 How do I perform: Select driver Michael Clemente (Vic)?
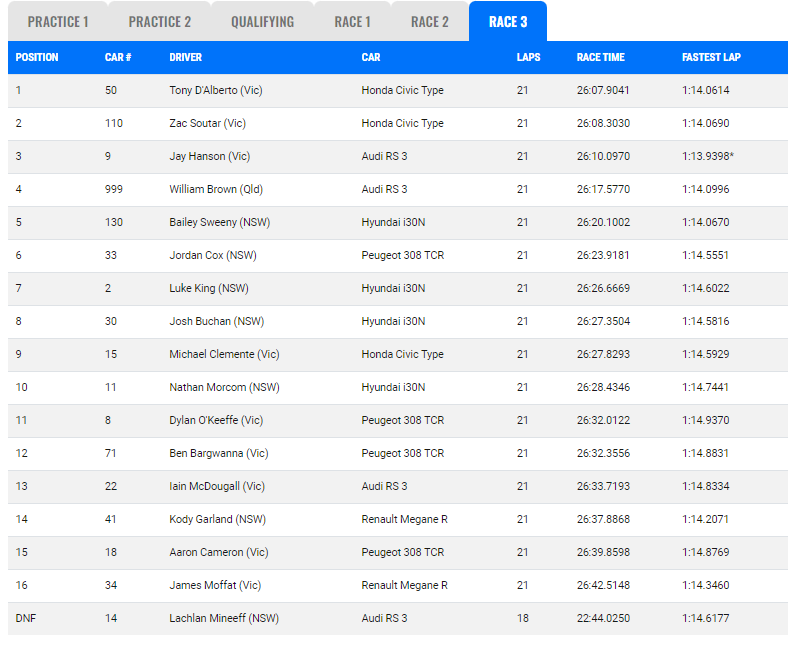224,354
